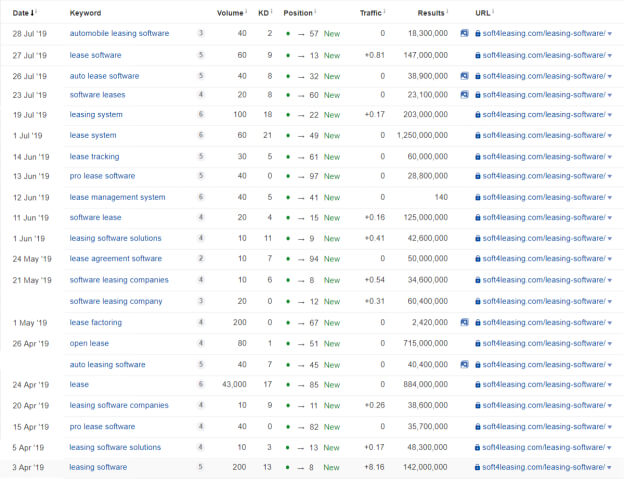The image size is (624, 480).
Task: Open the 'leasing software companies' keyword link
Action: [119, 406]
